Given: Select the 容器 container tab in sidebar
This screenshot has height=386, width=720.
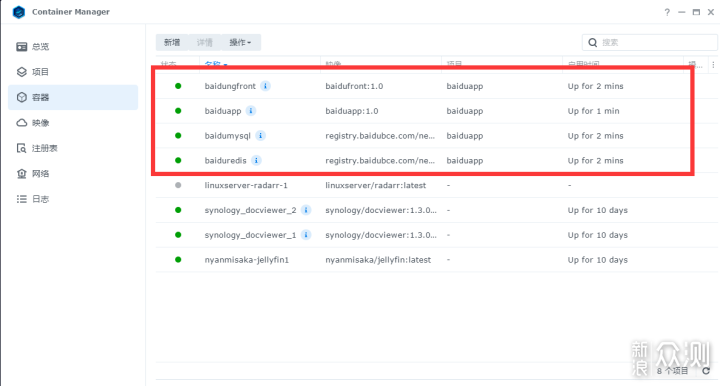Looking at the screenshot, I should 73,97.
